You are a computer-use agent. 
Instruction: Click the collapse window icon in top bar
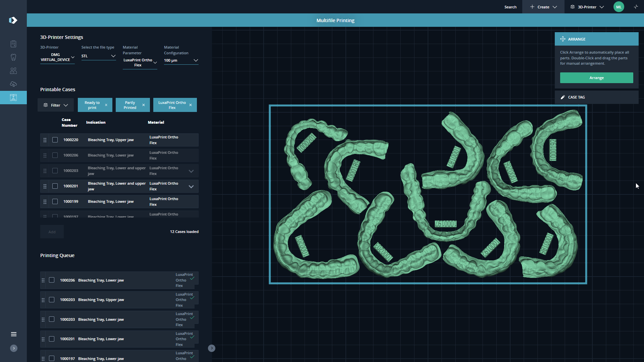coord(636,7)
